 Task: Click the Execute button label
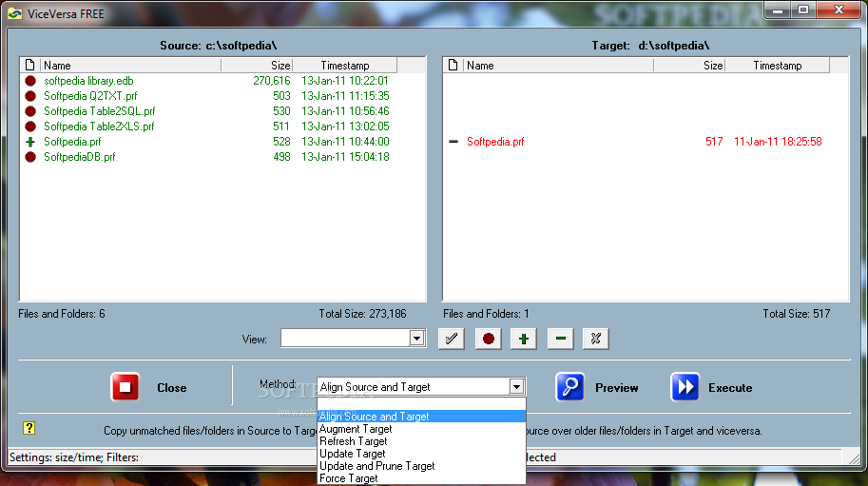click(x=730, y=387)
